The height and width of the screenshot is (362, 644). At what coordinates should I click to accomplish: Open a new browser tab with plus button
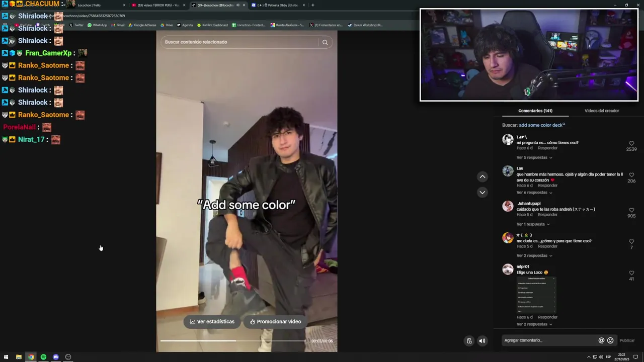[312, 5]
